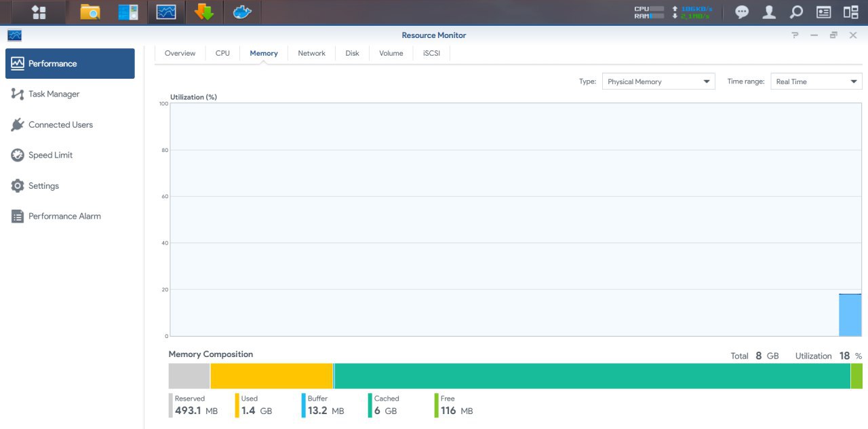Open Task Manager in the sidebar
The width and height of the screenshot is (868, 429).
tap(70, 94)
